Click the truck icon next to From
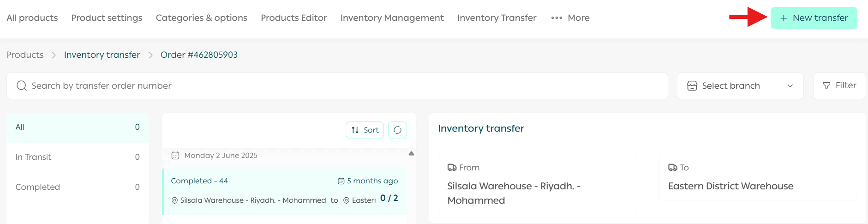The height and width of the screenshot is (224, 868). pyautogui.click(x=452, y=168)
